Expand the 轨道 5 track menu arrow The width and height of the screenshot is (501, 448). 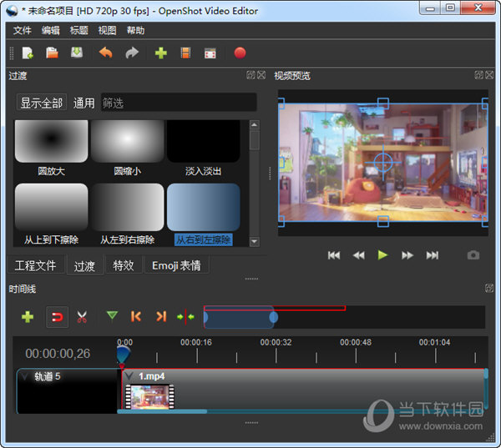24,377
